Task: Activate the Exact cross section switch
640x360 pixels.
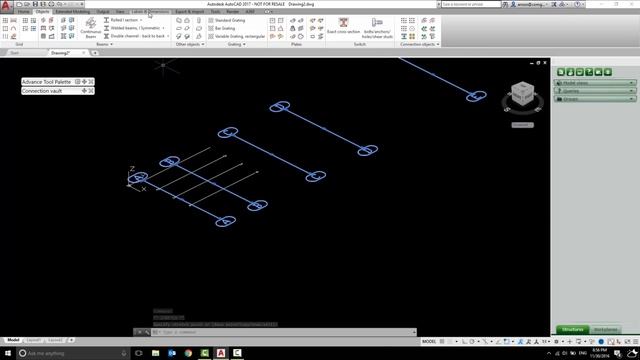Action: coord(343,27)
